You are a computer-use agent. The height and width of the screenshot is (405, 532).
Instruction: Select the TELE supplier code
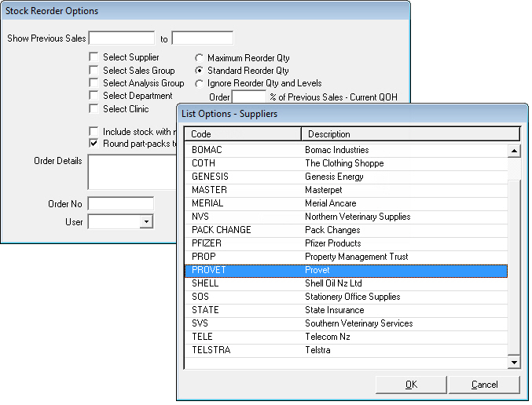[202, 337]
